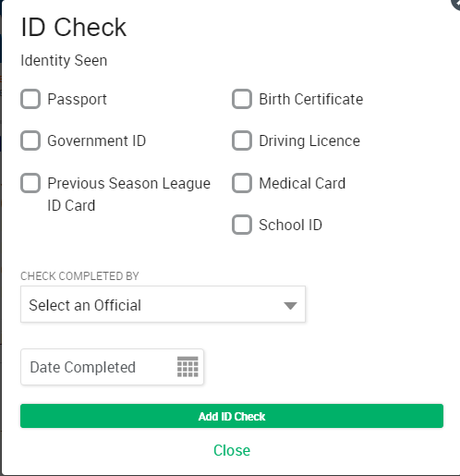This screenshot has height=476, width=460.
Task: Click the ID Check dialog heading
Action: click(74, 27)
